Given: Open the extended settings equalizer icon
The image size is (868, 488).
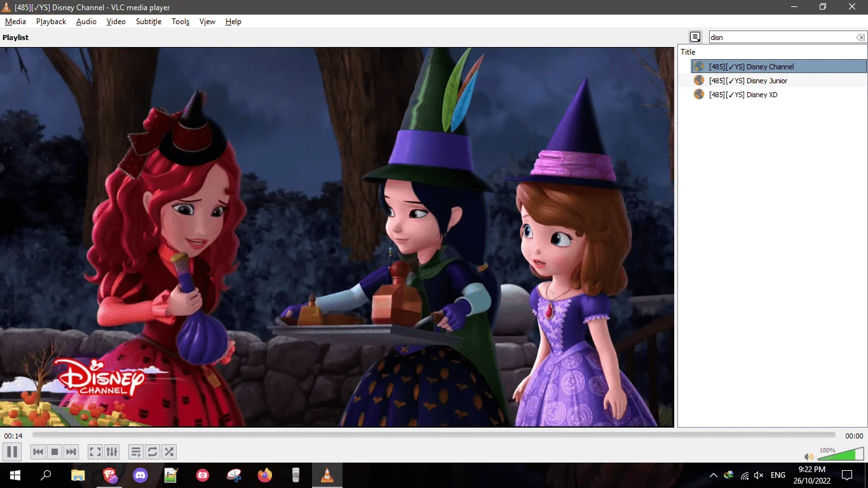Looking at the screenshot, I should 112,452.
